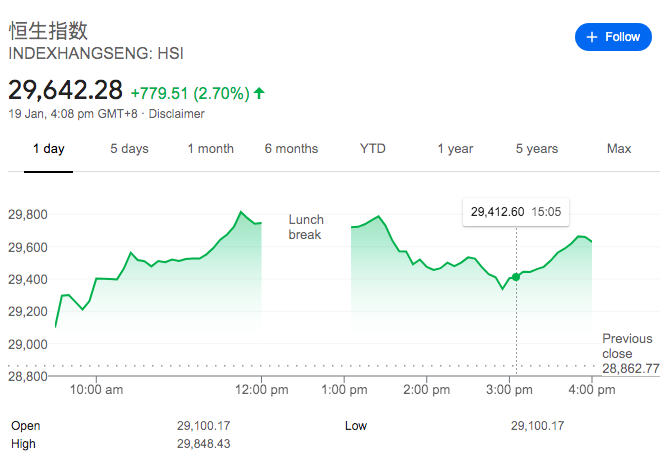Click the 4:00 pm axis label
The width and height of the screenshot is (670, 467).
(592, 390)
